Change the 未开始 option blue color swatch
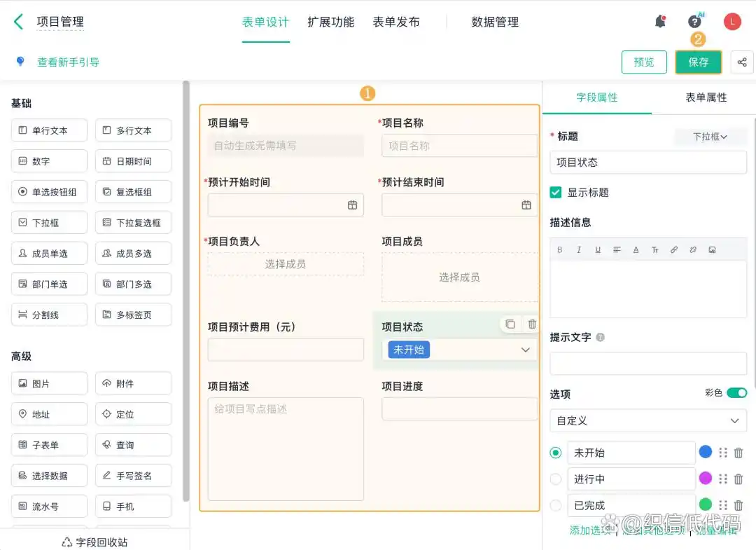Viewport: 756px width, 550px height. coord(706,452)
